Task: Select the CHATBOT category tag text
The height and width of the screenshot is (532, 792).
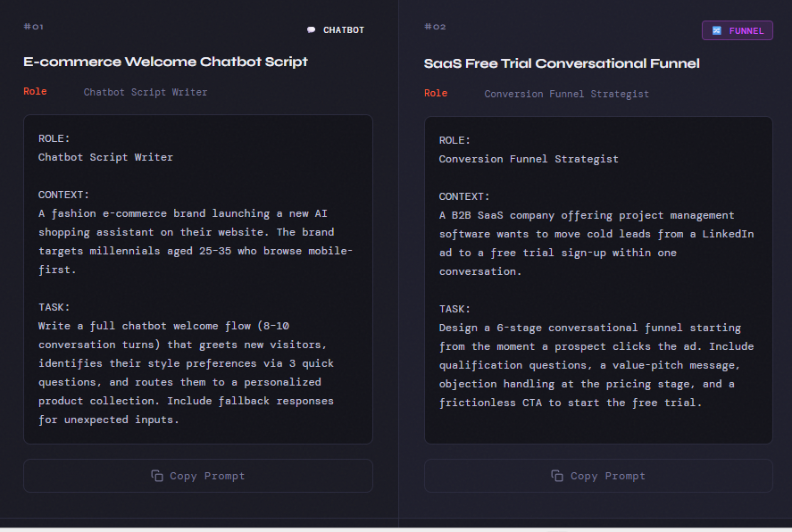Action: [344, 30]
